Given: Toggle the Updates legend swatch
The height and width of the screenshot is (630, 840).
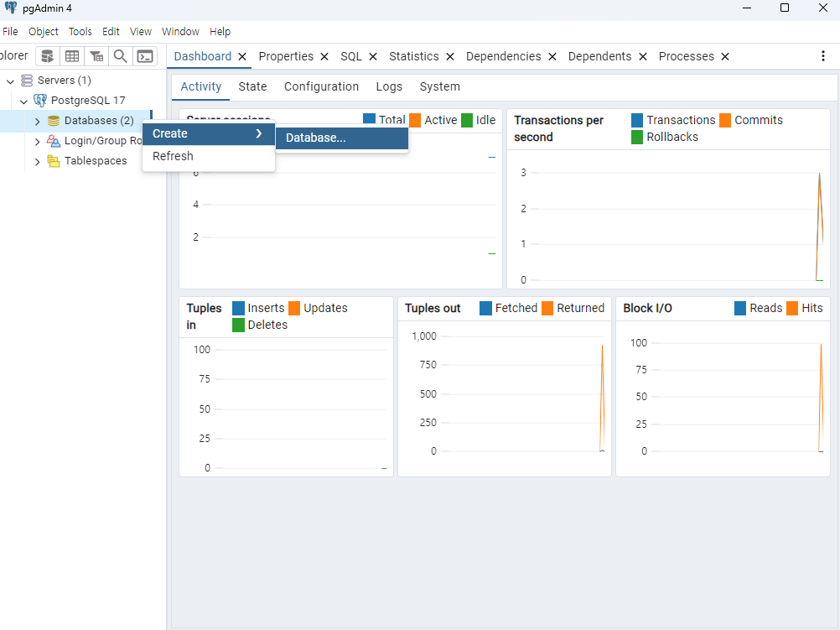Looking at the screenshot, I should [294, 309].
